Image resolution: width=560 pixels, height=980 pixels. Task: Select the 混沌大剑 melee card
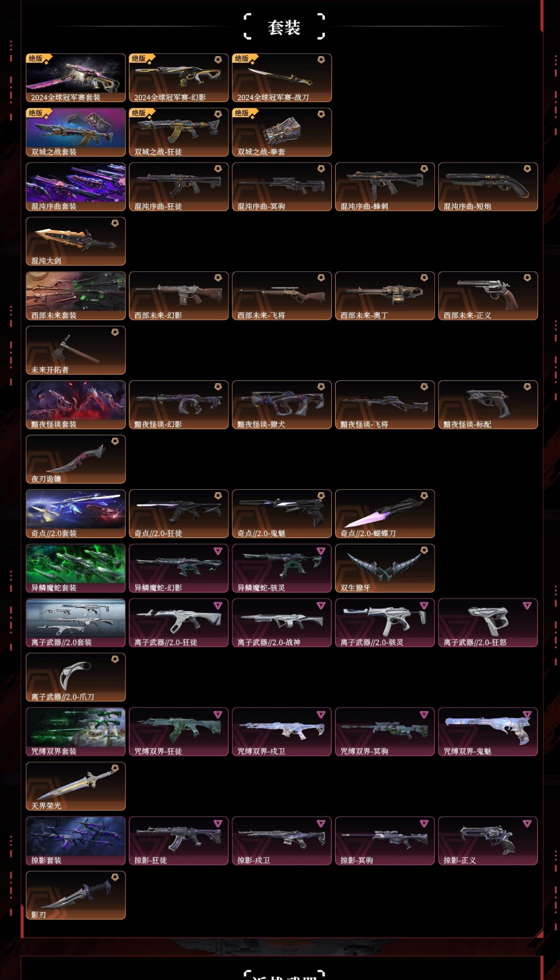[76, 241]
